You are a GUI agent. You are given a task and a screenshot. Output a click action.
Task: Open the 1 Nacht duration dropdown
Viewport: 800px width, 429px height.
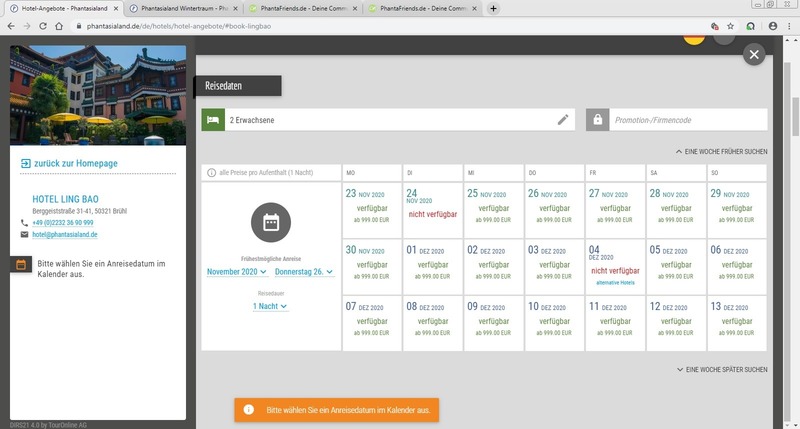point(269,306)
